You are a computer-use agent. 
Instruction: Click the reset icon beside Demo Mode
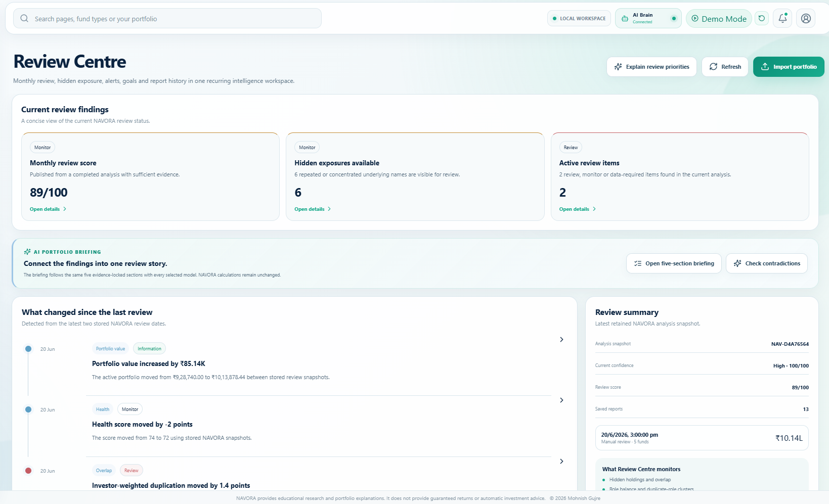[x=762, y=19]
